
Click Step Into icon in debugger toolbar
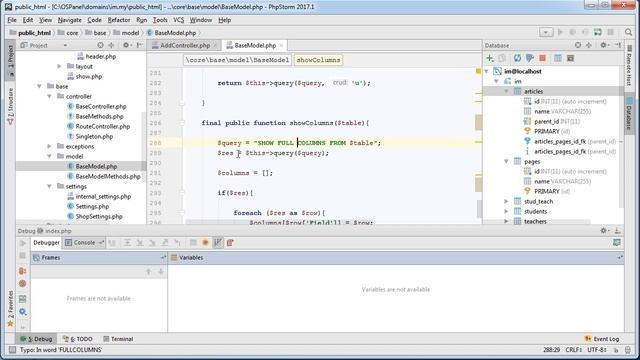pos(140,243)
